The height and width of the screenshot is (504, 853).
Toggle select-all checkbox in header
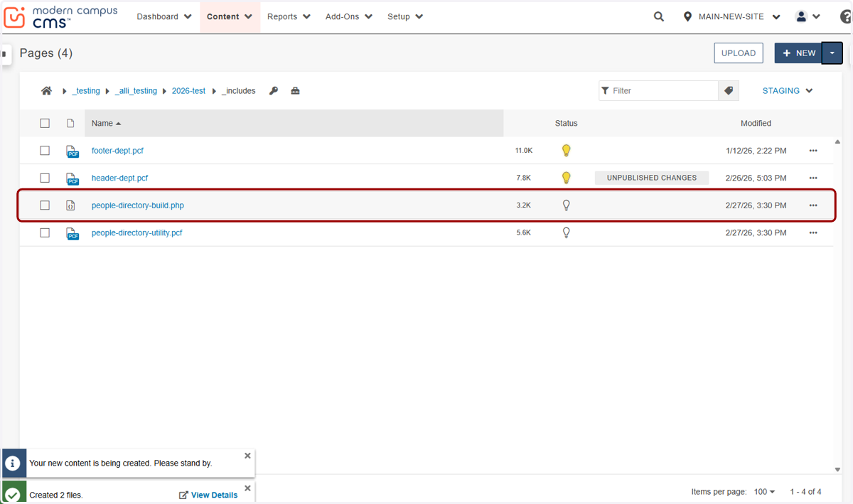point(45,123)
